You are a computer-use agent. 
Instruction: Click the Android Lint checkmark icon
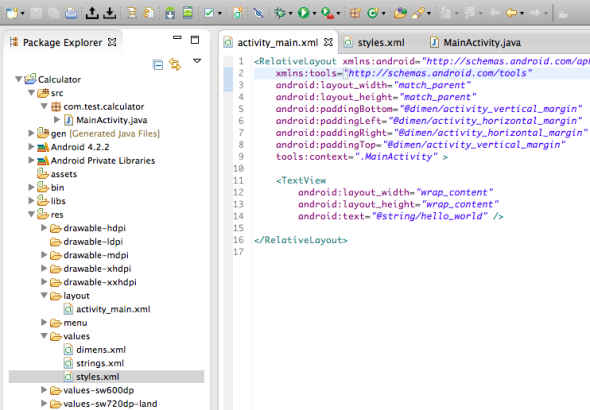pos(209,13)
